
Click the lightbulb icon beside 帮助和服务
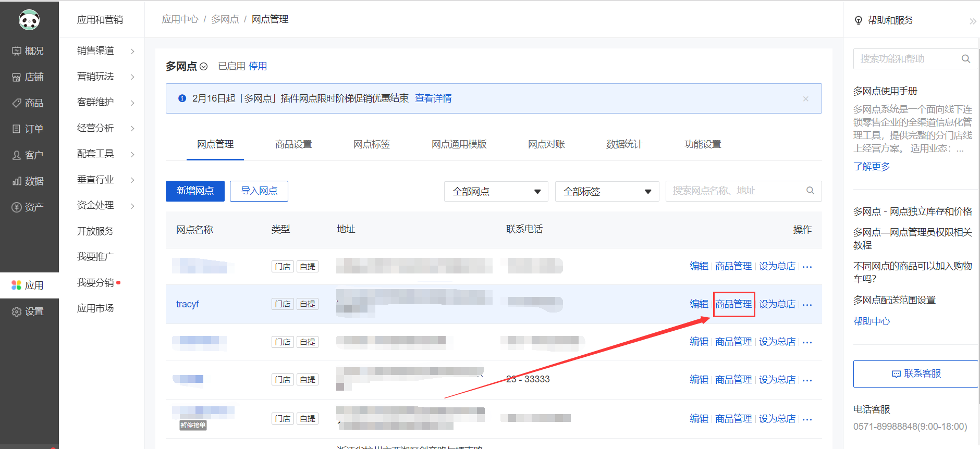pos(859,20)
